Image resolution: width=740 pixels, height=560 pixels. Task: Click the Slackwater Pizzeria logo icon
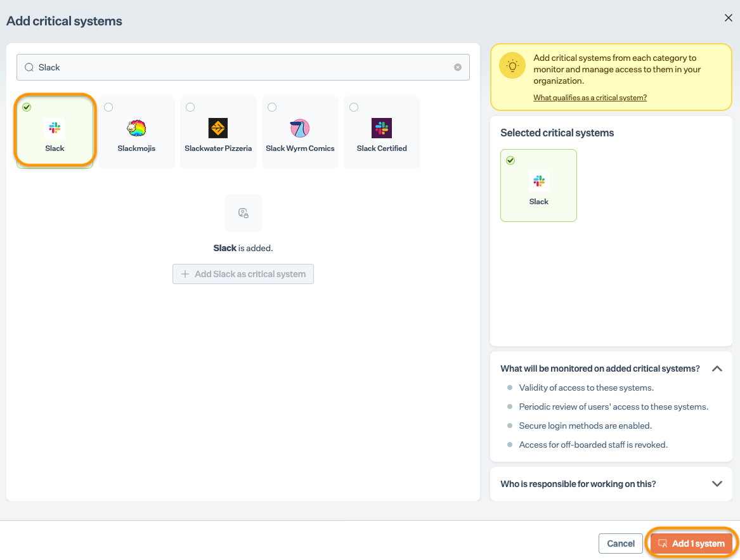point(218,128)
